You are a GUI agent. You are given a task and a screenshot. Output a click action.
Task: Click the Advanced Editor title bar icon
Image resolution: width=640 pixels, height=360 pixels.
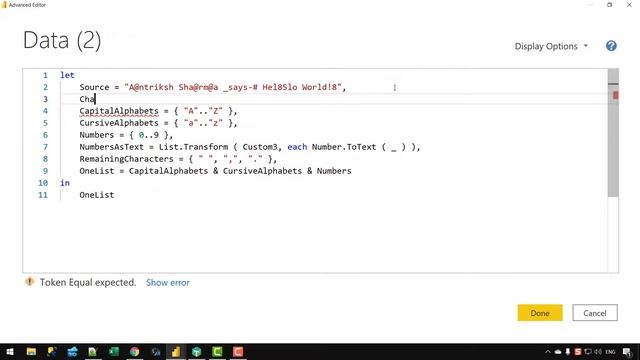click(x=4, y=5)
